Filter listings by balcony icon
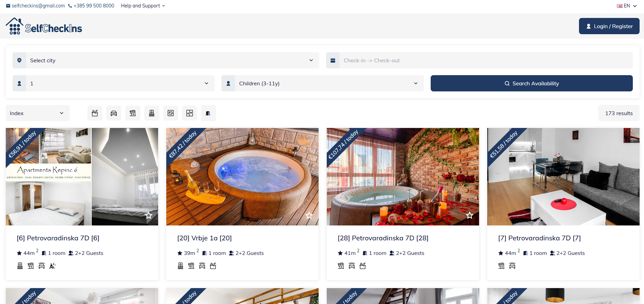644x304 pixels. (152, 113)
